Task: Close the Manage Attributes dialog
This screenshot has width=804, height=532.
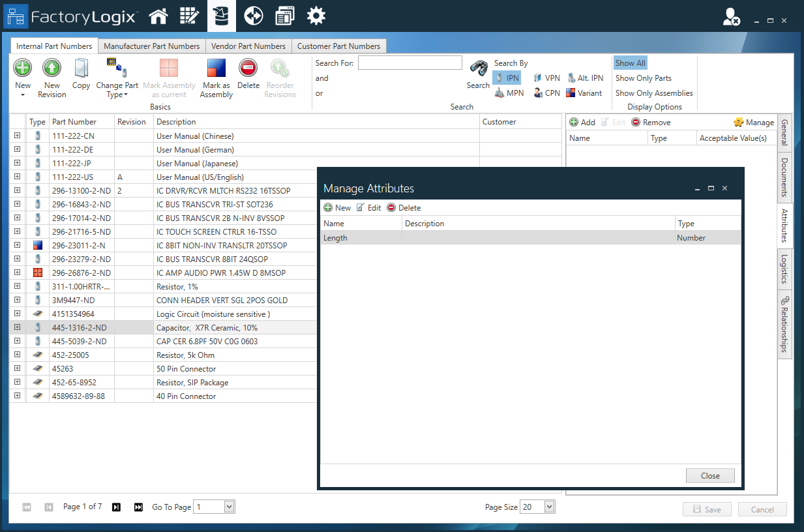Action: click(709, 475)
